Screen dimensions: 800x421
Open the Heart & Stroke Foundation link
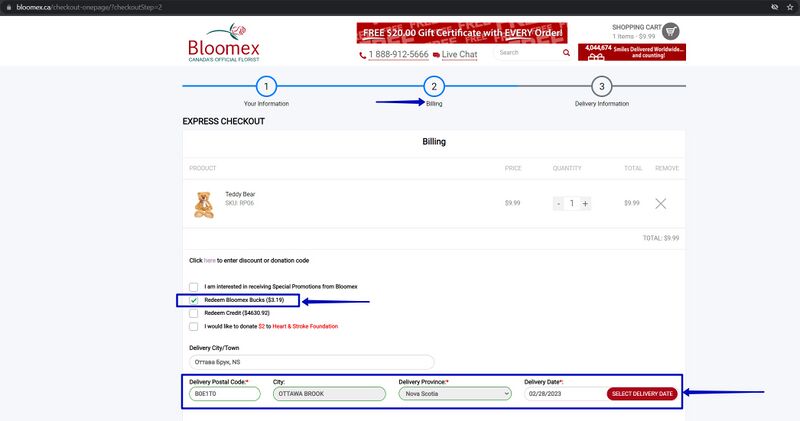pos(305,327)
